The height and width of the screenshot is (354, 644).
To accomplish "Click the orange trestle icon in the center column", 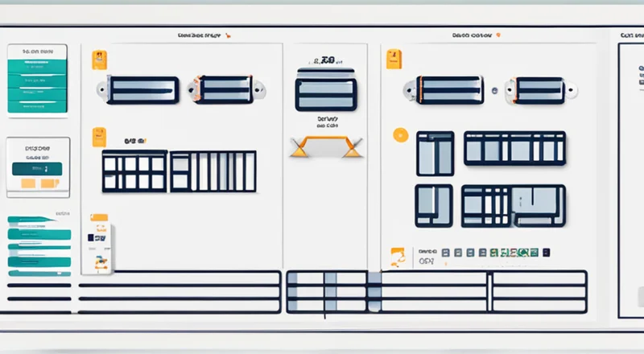I will pos(326,146).
